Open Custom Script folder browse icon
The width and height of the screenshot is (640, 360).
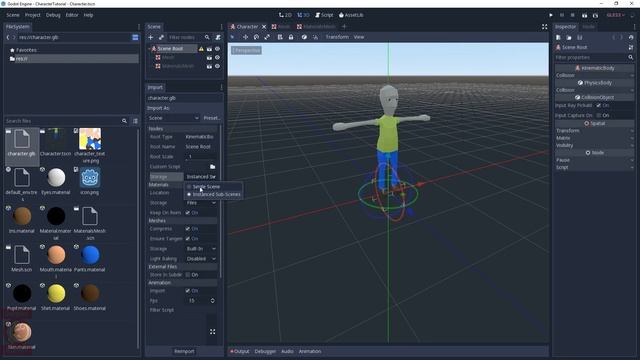[x=213, y=167]
